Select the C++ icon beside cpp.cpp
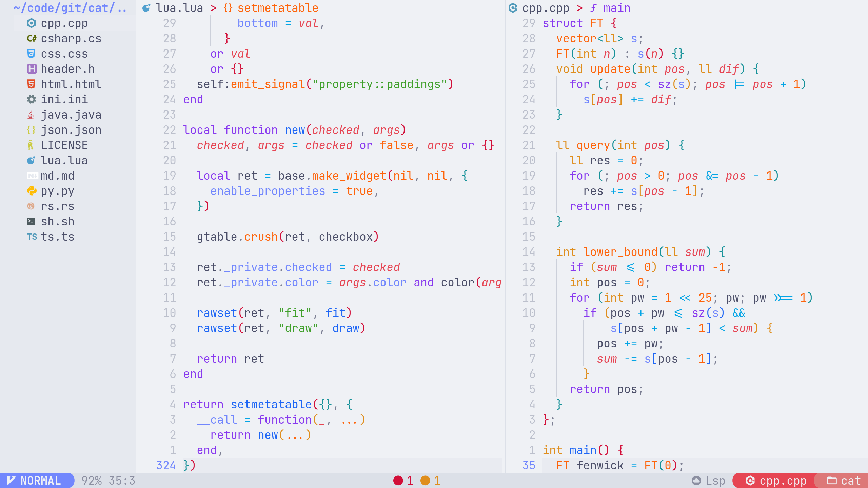 pyautogui.click(x=31, y=23)
